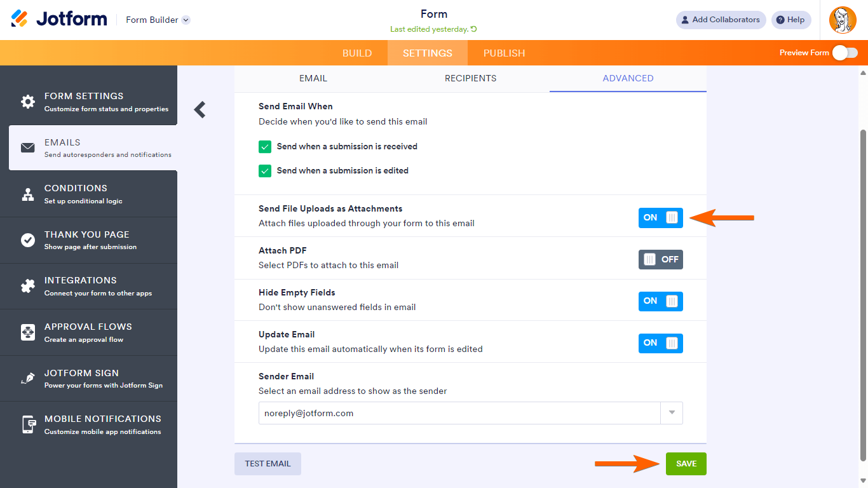
Task: Click Add Collaborators button
Action: click(x=721, y=20)
